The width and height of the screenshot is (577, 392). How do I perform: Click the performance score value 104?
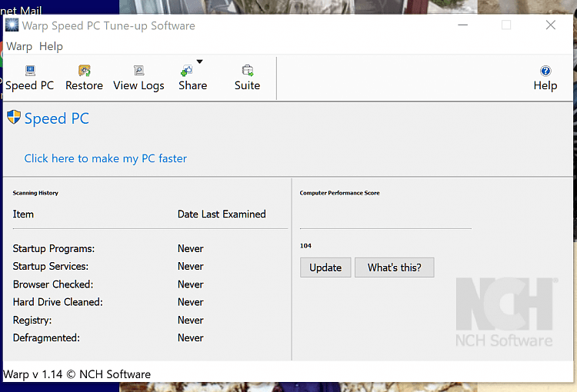(305, 246)
